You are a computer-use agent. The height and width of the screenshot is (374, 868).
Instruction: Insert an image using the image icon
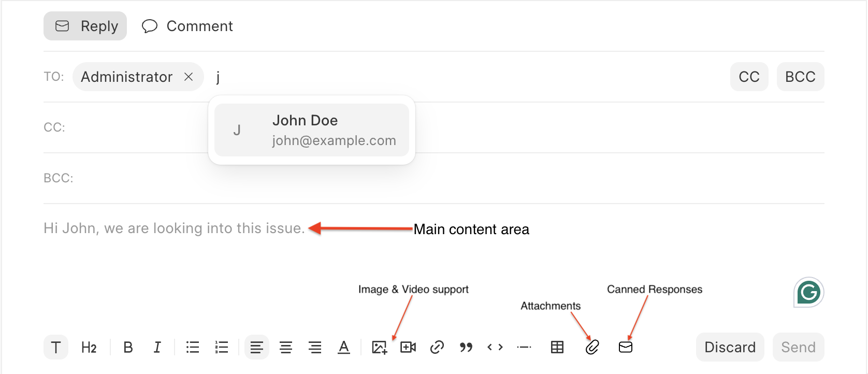pos(379,347)
